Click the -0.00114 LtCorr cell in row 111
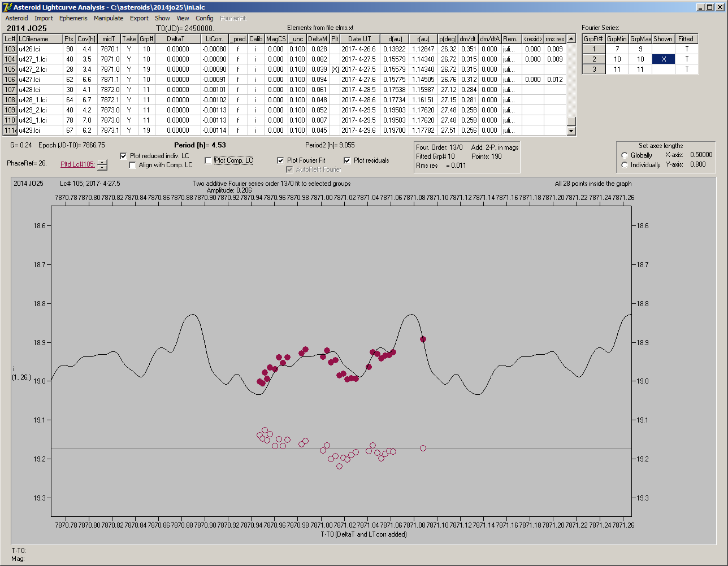 (x=214, y=130)
